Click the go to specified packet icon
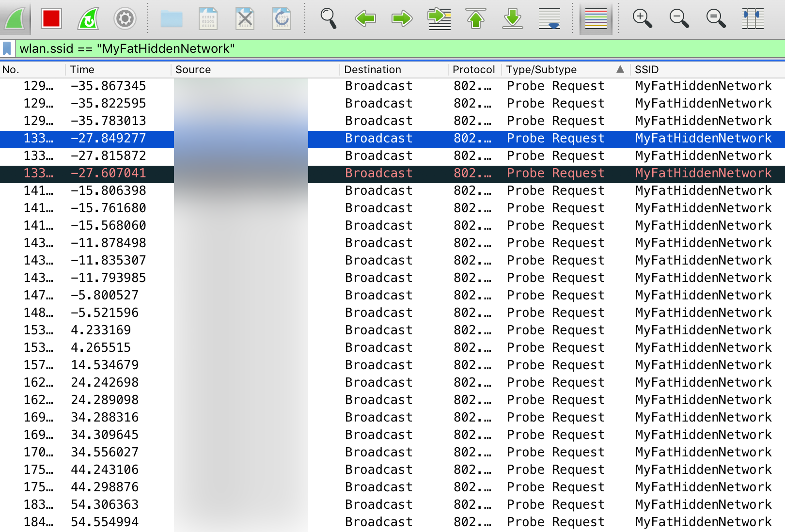Screen dimensions: 785x532 [439, 18]
